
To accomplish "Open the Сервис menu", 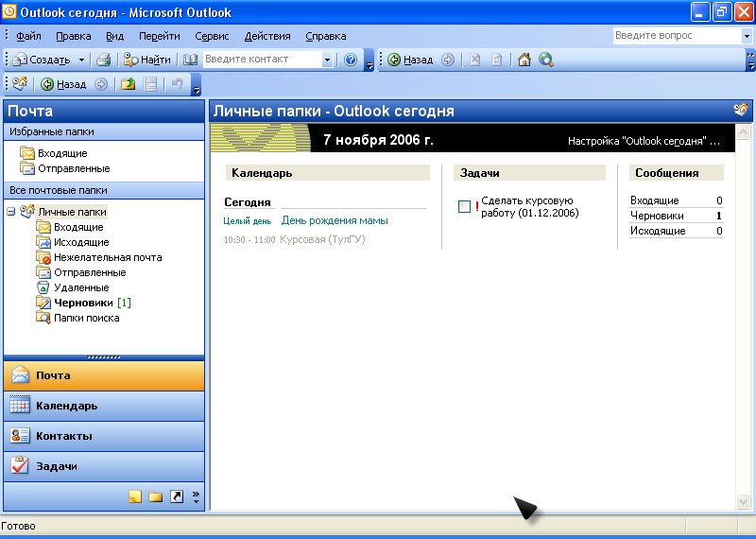I will point(212,36).
